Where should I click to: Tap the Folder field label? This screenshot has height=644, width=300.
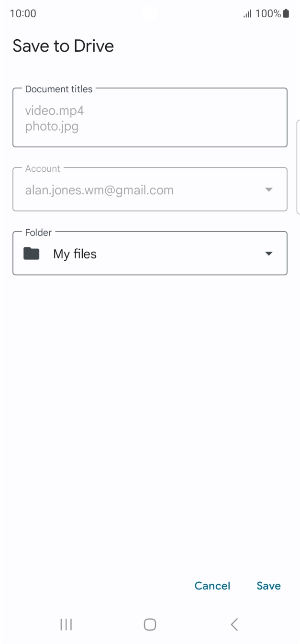click(38, 233)
